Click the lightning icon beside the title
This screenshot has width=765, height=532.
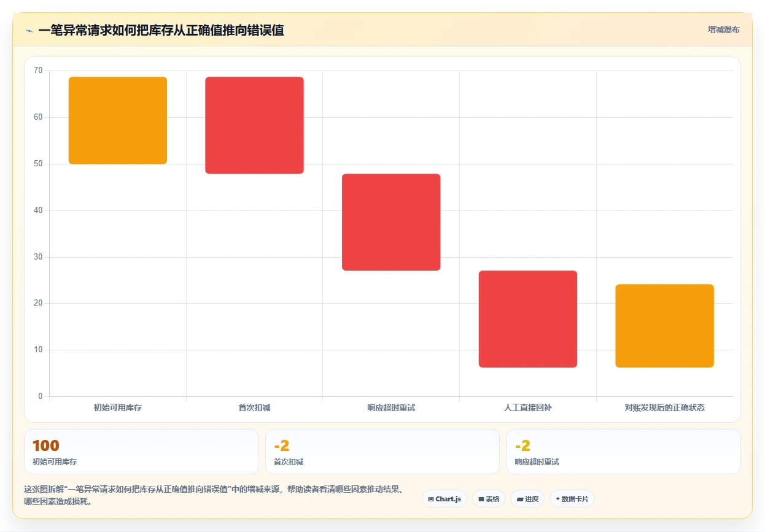tap(29, 30)
